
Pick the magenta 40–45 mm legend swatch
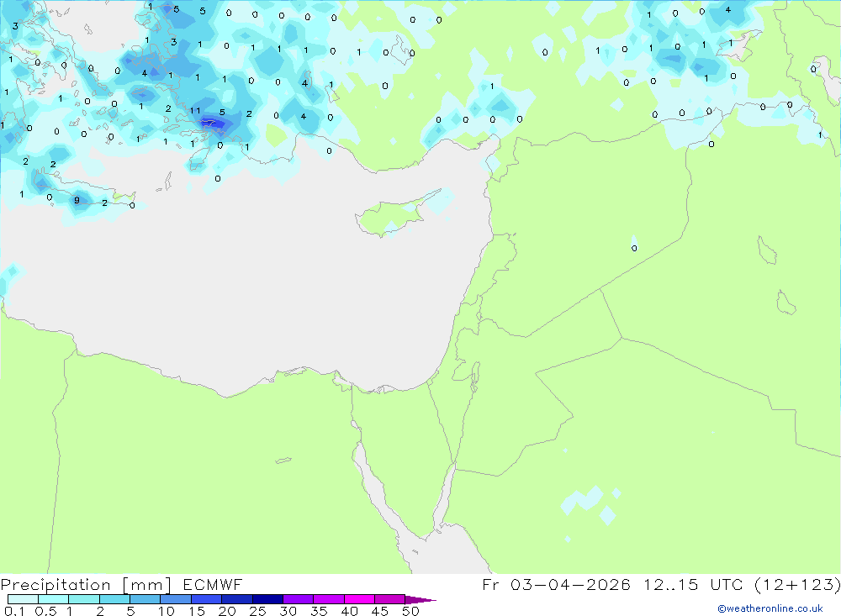click(x=359, y=599)
